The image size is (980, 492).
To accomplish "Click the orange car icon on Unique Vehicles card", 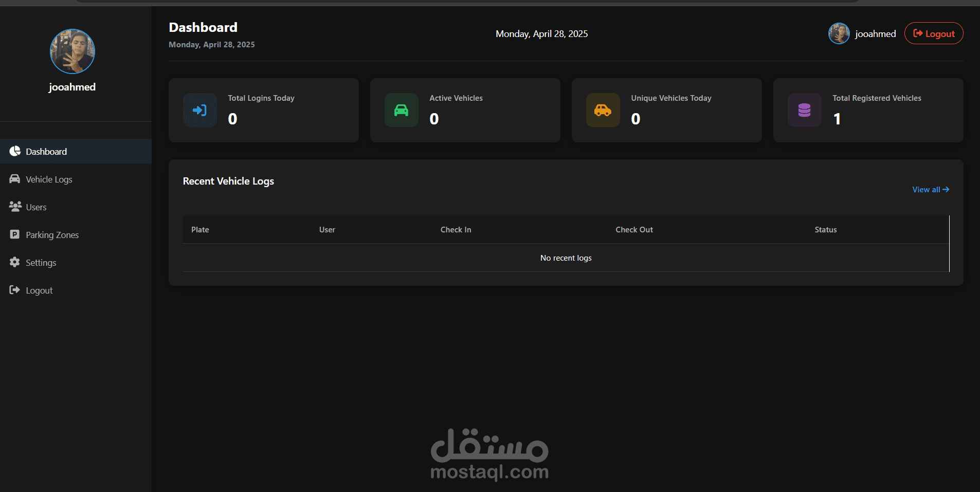I will (603, 110).
